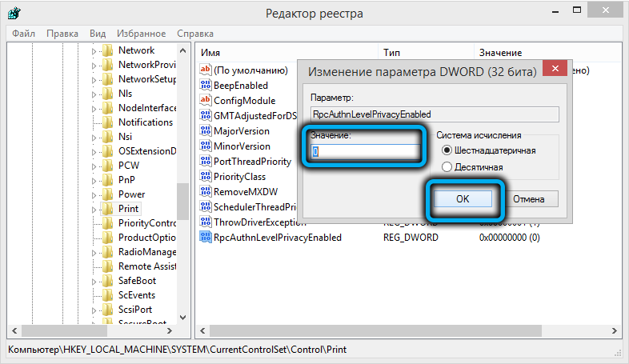Screen dimensions: 629x364
Task: Expand the PnP tree node
Action: click(94, 181)
